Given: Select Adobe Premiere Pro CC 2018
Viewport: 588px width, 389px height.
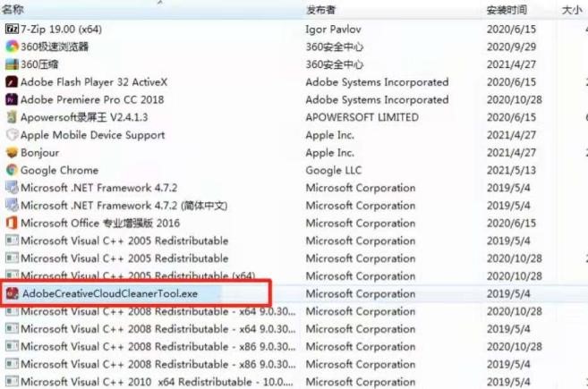Looking at the screenshot, I should 92,99.
